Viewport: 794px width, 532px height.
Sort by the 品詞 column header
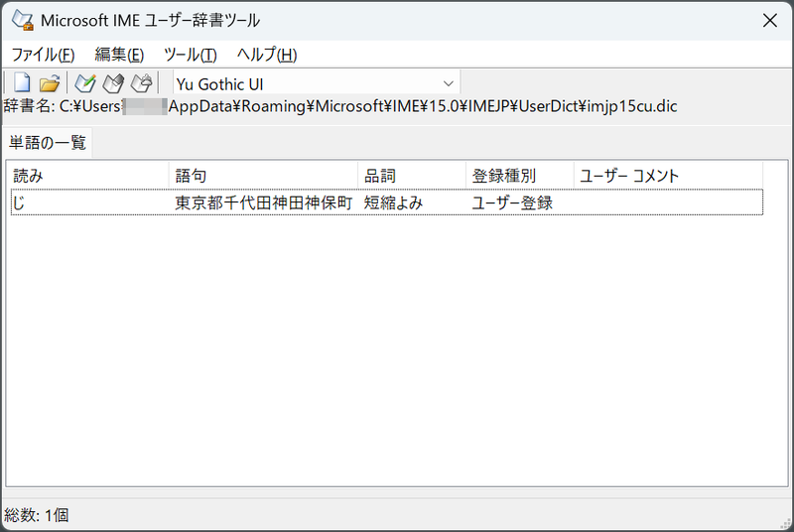pos(412,176)
